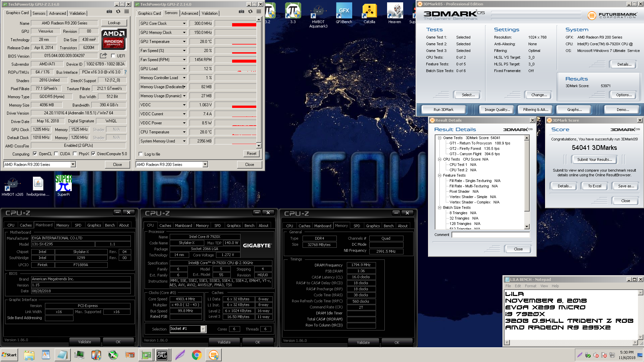The height and width of the screenshot is (362, 644).
Task: Select the SuperPi desktop icon
Action: click(x=63, y=186)
